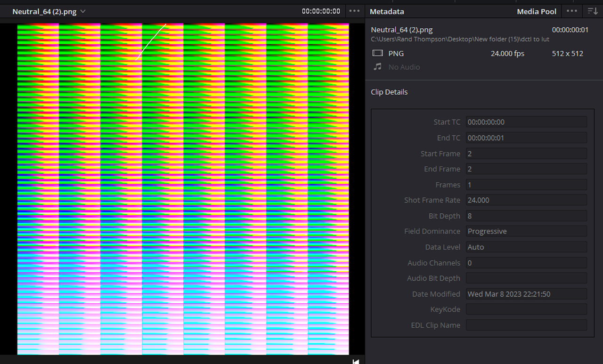Select the Metadata panel title

point(387,11)
